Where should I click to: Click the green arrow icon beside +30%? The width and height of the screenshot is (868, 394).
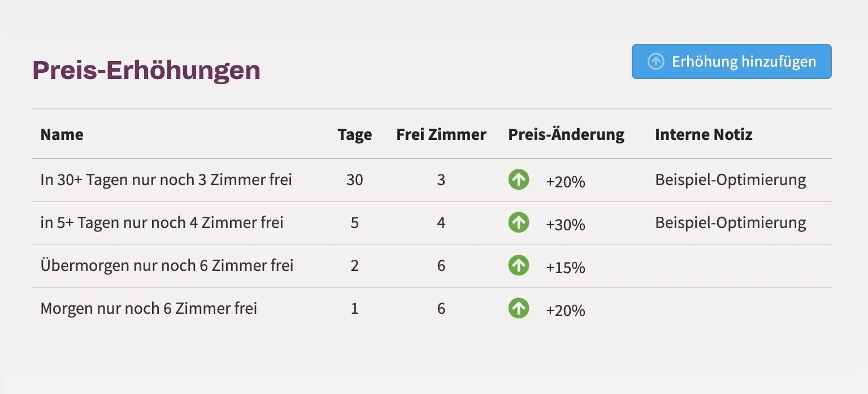[518, 222]
